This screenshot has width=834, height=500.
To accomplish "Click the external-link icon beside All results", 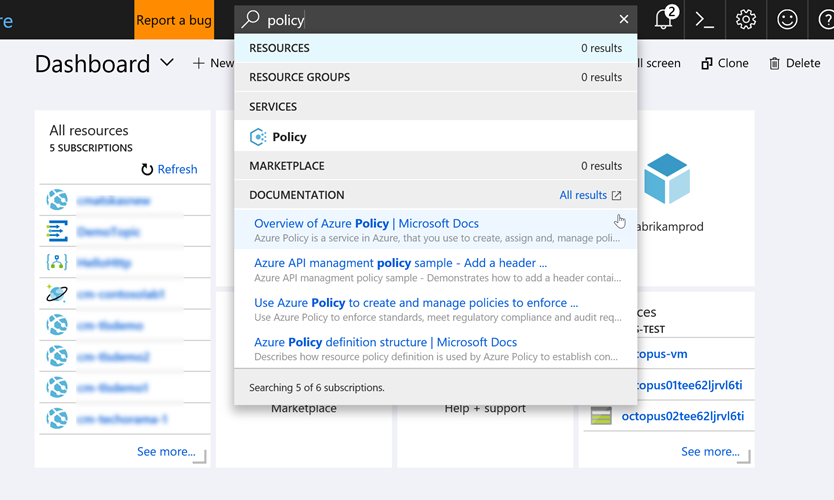I will click(616, 196).
